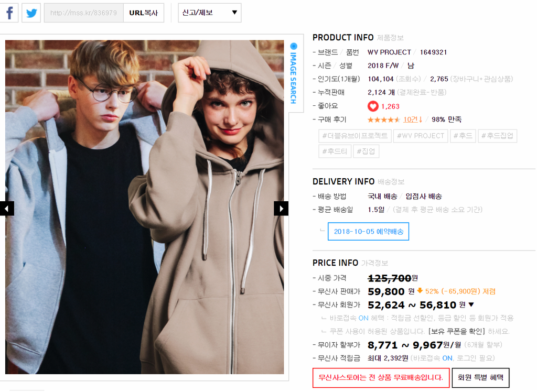Expand the 무신사 회원가 price arrow
This screenshot has height=392, width=537.
pos(471,304)
